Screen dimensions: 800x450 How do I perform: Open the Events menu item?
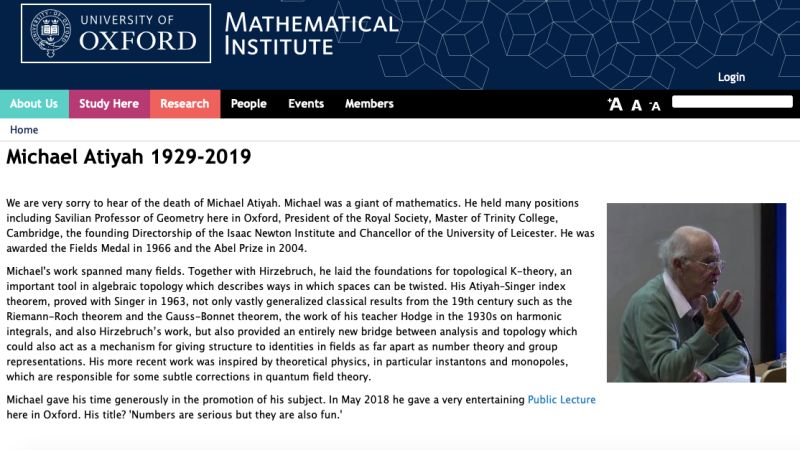(306, 104)
